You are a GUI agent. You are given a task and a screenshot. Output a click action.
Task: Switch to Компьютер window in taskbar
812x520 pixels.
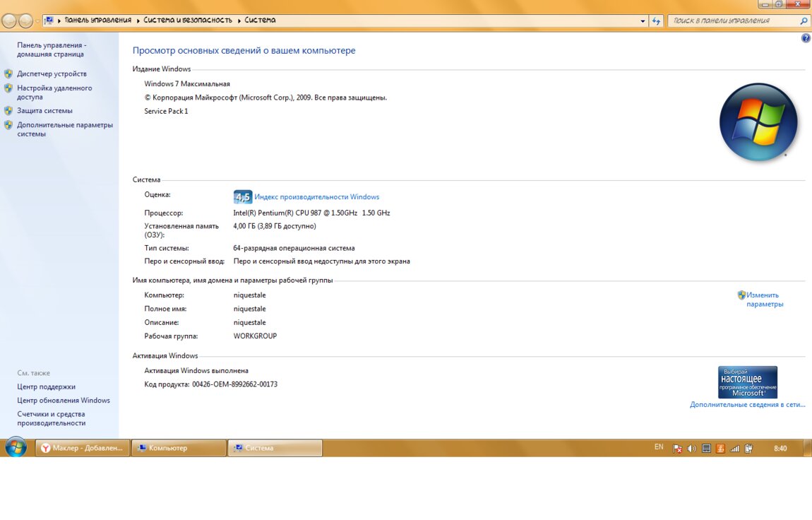pos(178,448)
